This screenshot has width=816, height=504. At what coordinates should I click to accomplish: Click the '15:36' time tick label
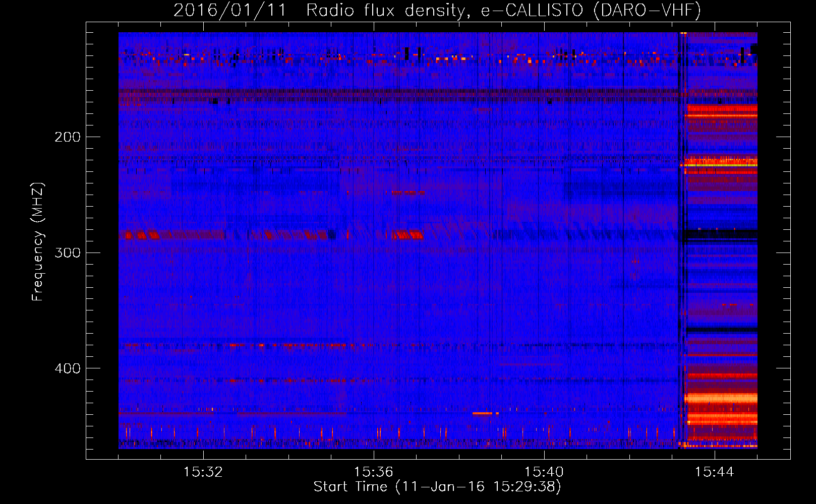pyautogui.click(x=373, y=472)
